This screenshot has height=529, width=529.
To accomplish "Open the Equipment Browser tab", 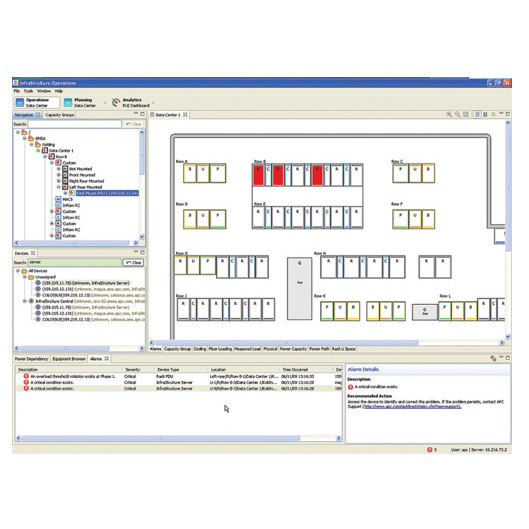I will point(69,359).
